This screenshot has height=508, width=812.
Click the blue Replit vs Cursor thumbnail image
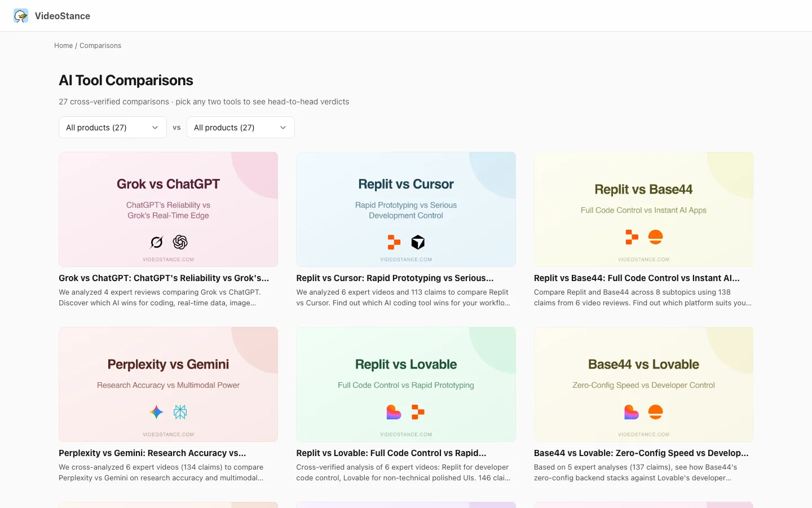[406, 209]
